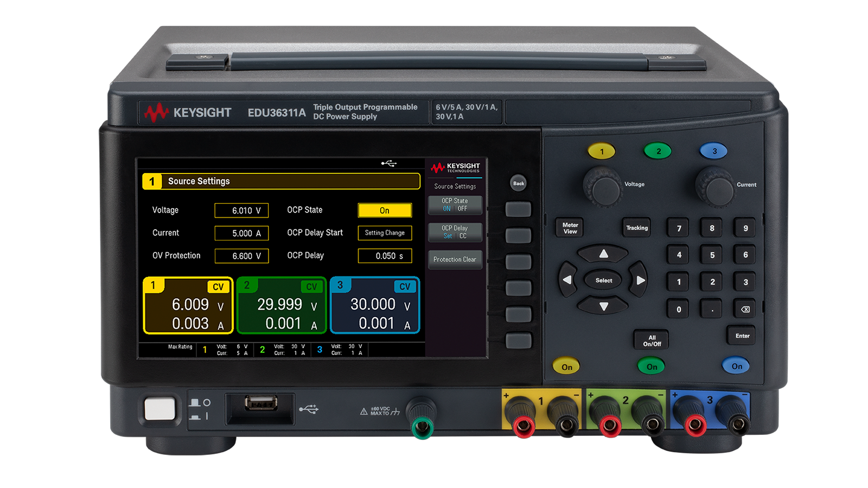The width and height of the screenshot is (868, 488).
Task: Tap keypad digit 2
Action: [712, 282]
